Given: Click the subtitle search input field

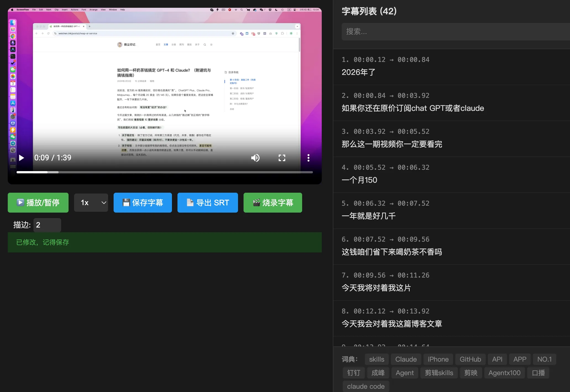Looking at the screenshot, I should 453,32.
